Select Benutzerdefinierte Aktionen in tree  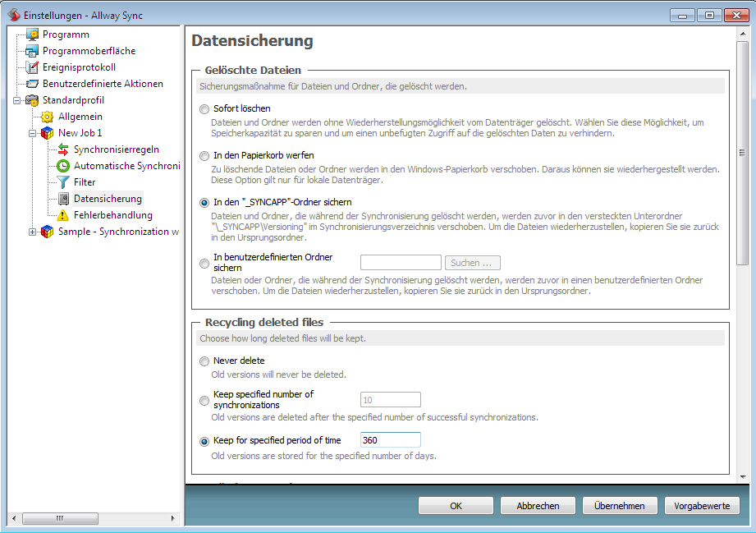pos(103,84)
